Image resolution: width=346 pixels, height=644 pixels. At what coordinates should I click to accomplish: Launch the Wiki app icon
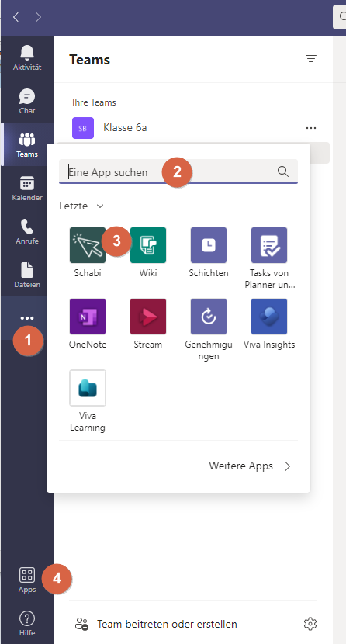[148, 245]
